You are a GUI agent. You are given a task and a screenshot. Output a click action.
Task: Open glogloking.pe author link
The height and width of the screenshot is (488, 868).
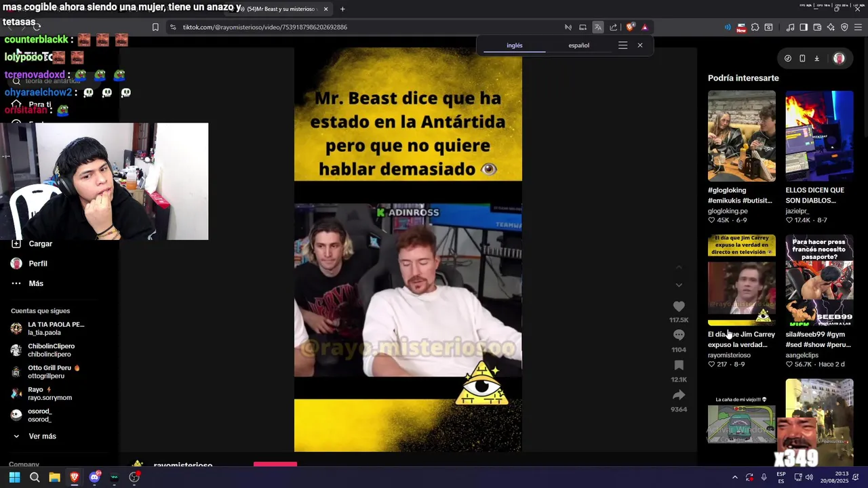click(x=728, y=211)
